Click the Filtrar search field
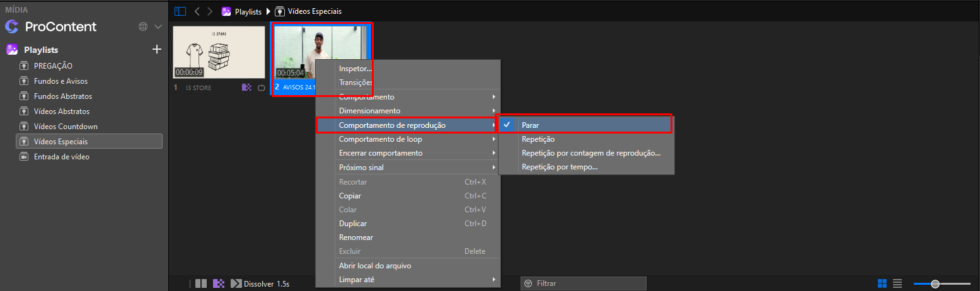 584,283
